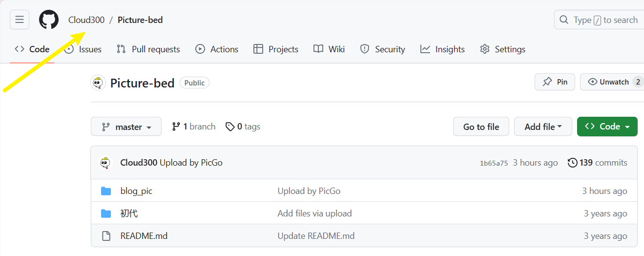Switch to the Pull requests tab

pyautogui.click(x=148, y=49)
